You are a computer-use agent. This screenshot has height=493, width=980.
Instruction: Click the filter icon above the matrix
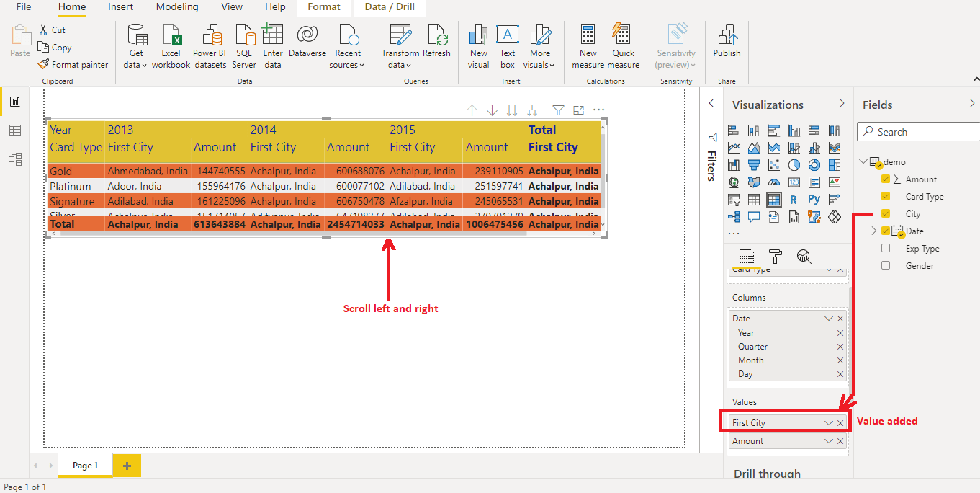pyautogui.click(x=558, y=110)
